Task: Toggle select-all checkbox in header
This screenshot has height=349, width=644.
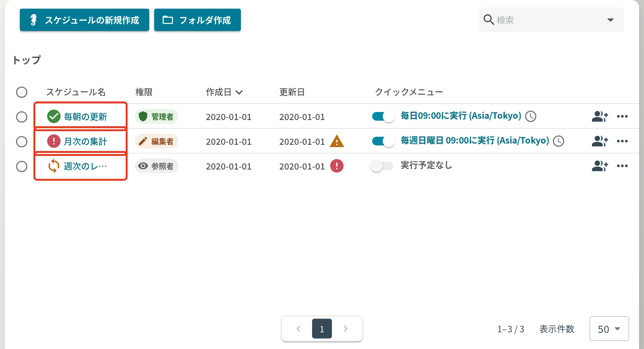Action: pos(22,92)
